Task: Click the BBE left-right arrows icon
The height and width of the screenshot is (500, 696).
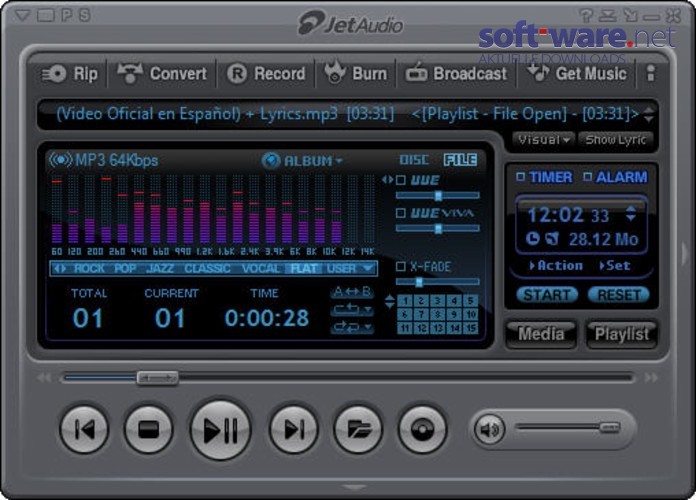Action: (388, 180)
